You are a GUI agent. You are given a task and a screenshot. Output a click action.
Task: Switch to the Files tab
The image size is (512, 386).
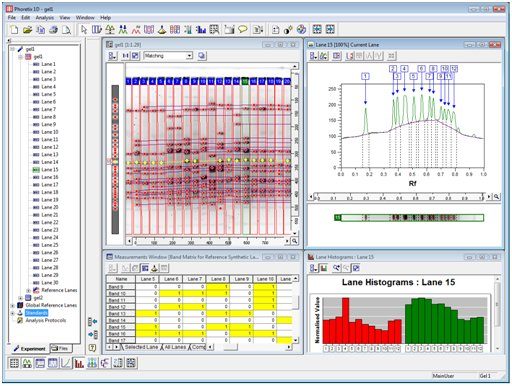(x=61, y=349)
